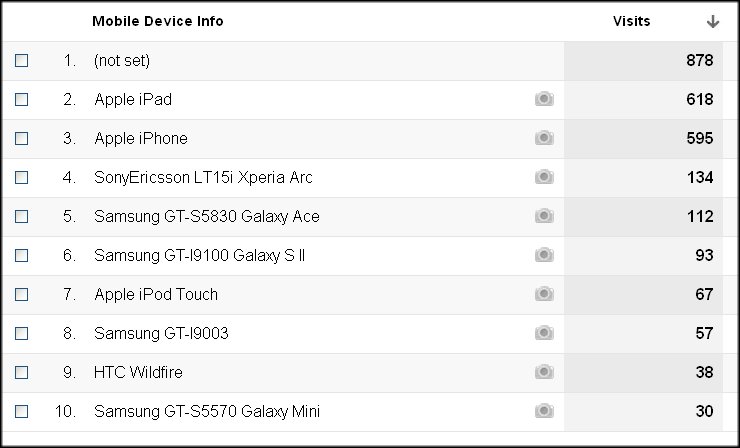Sort by the Visits column header
The height and width of the screenshot is (448, 740).
(631, 21)
